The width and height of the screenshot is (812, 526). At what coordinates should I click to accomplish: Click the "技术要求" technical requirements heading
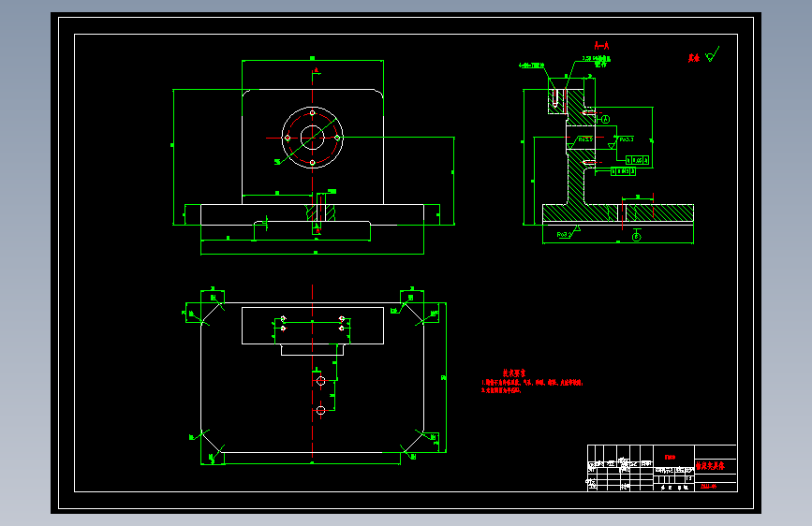point(514,373)
